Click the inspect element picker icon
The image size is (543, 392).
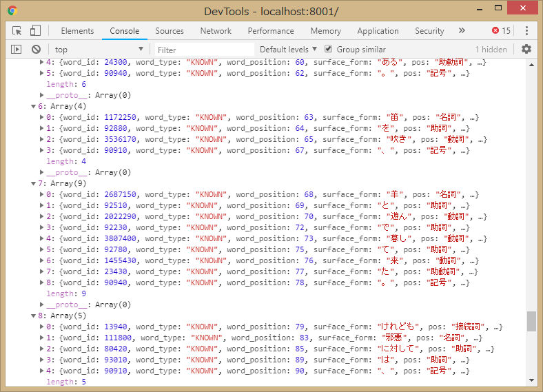click(x=17, y=31)
